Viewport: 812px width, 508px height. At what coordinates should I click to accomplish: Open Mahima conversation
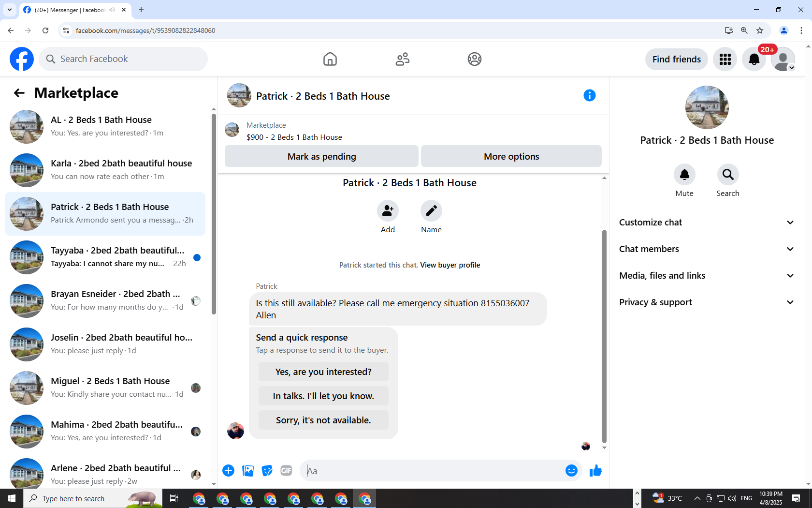click(105, 432)
